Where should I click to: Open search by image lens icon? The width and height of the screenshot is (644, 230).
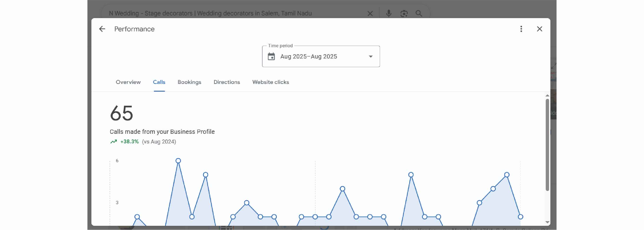(x=404, y=13)
